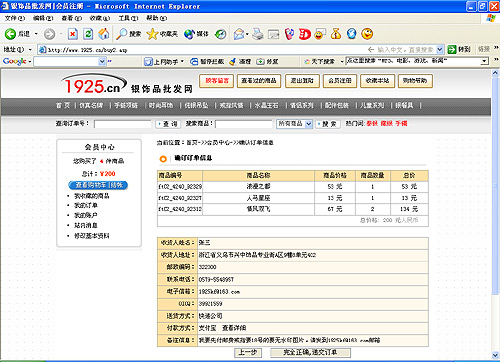The width and height of the screenshot is (500, 362).
Task: Click the 上一步 previous step button
Action: [x=248, y=353]
